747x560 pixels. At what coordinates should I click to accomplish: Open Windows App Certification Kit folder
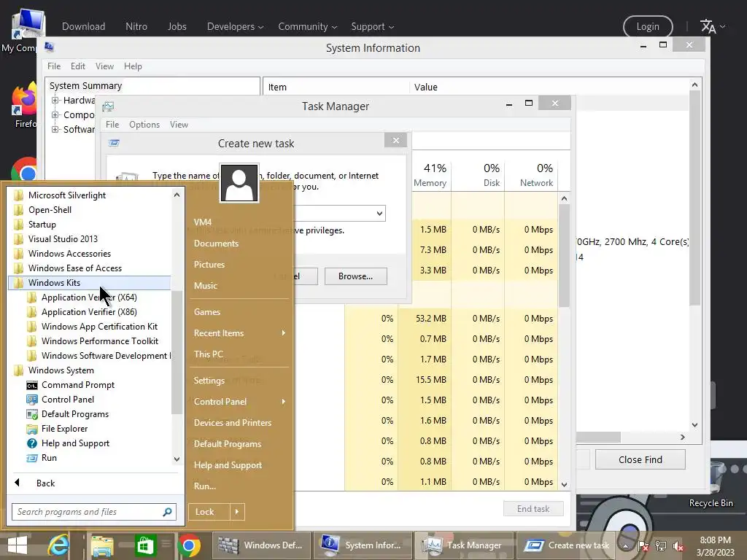99,327
